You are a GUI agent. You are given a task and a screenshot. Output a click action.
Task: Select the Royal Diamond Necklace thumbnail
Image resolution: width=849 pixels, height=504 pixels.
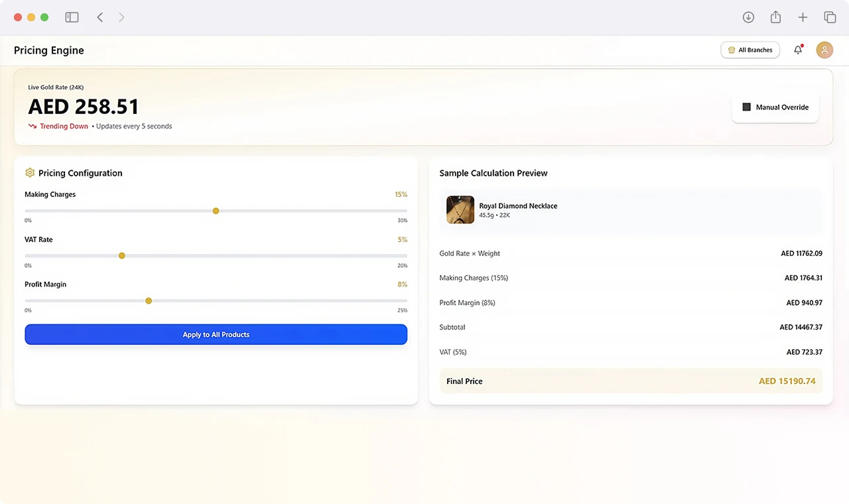tap(460, 210)
